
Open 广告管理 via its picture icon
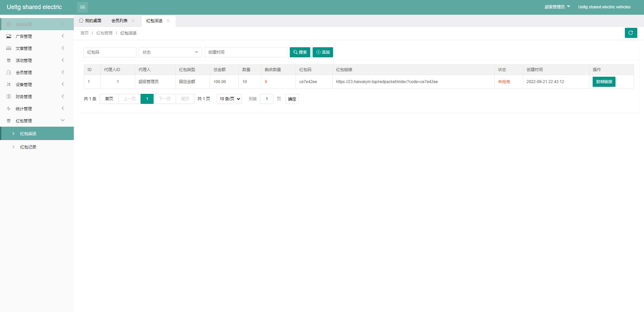pos(9,36)
